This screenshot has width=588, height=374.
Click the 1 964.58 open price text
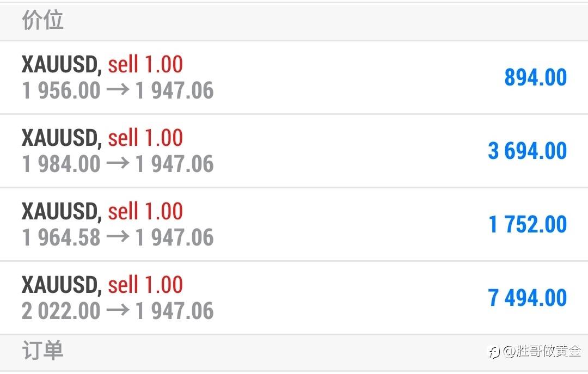coord(61,237)
